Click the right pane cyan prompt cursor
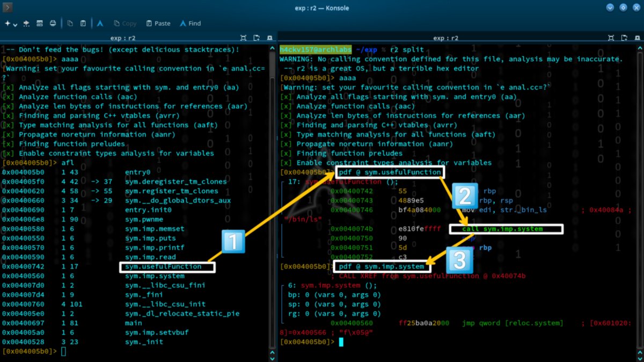This screenshot has height=362, width=644. pos(341,342)
